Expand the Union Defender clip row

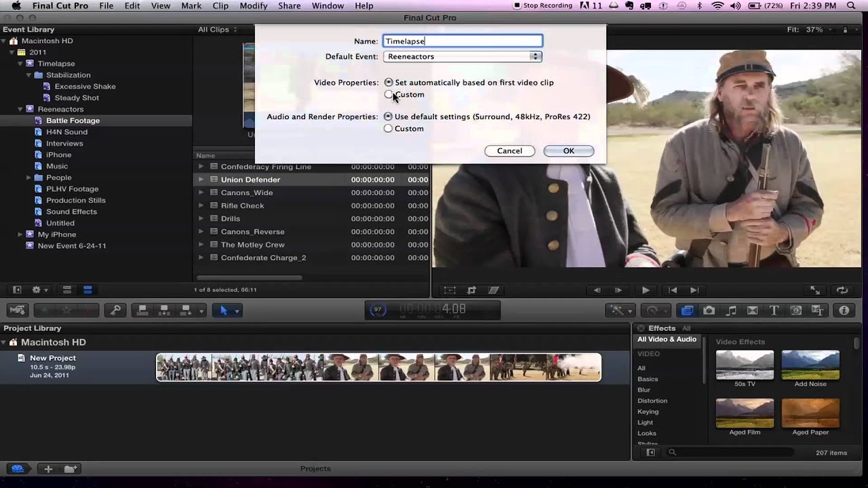(x=201, y=180)
